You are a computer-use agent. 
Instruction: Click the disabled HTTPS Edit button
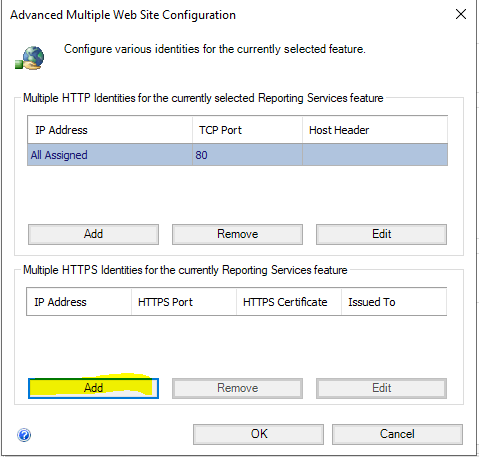click(x=381, y=388)
